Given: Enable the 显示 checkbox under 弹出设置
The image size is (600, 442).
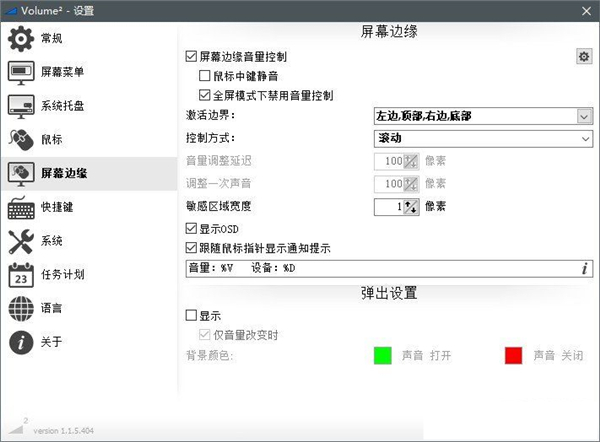Looking at the screenshot, I should (x=191, y=316).
